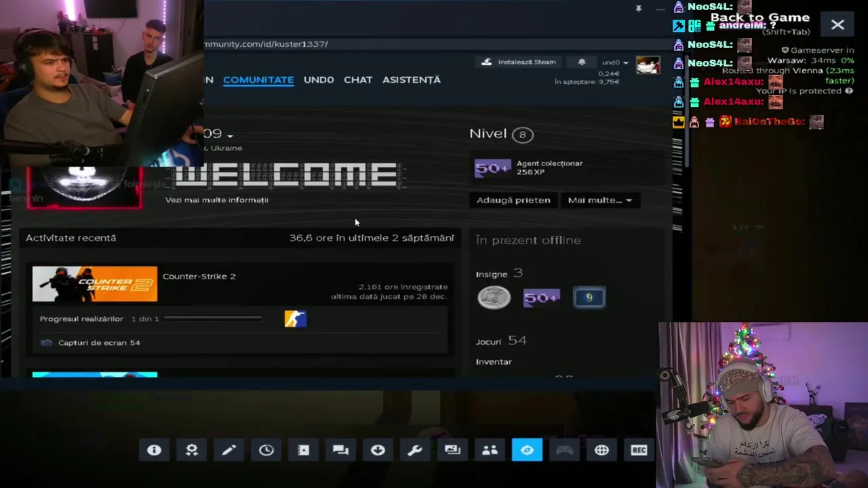Open the Jocuri 54 link
The width and height of the screenshot is (868, 488).
501,341
